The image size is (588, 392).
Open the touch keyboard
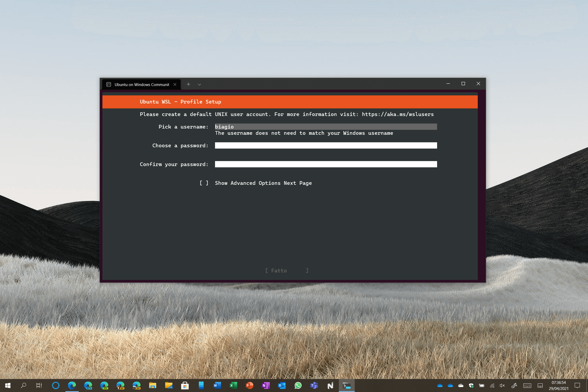527,385
